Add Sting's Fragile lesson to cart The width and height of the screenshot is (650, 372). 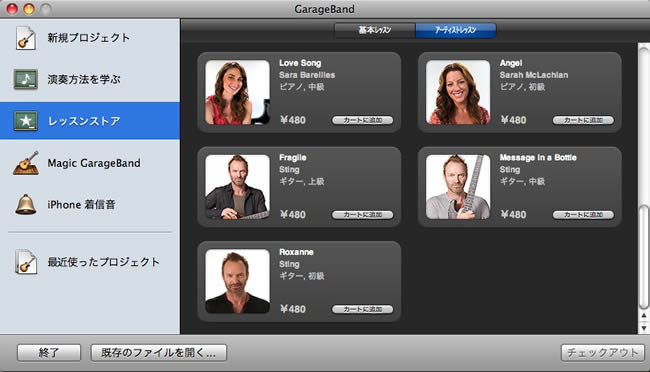[x=363, y=215]
